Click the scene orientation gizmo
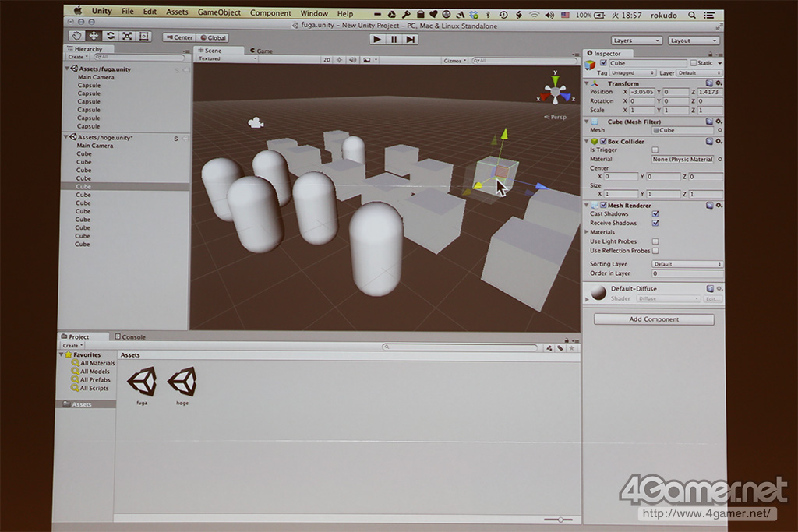The image size is (798, 532). pos(555,90)
